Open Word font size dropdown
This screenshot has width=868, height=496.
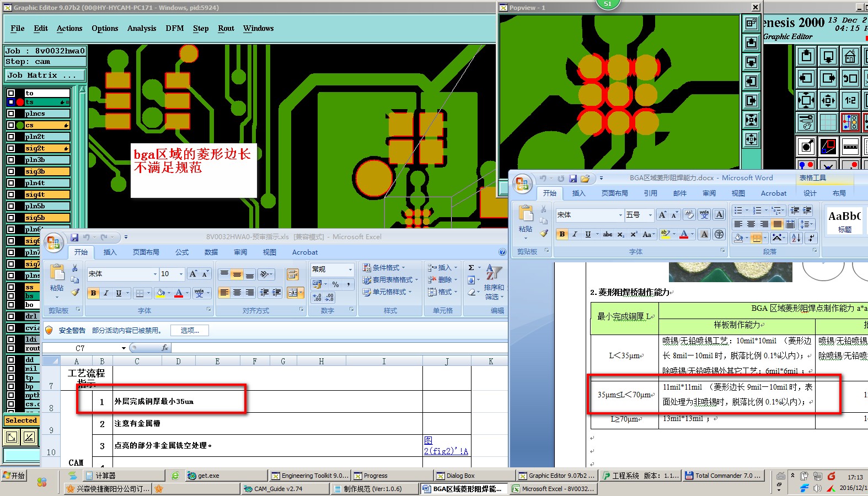(x=651, y=215)
